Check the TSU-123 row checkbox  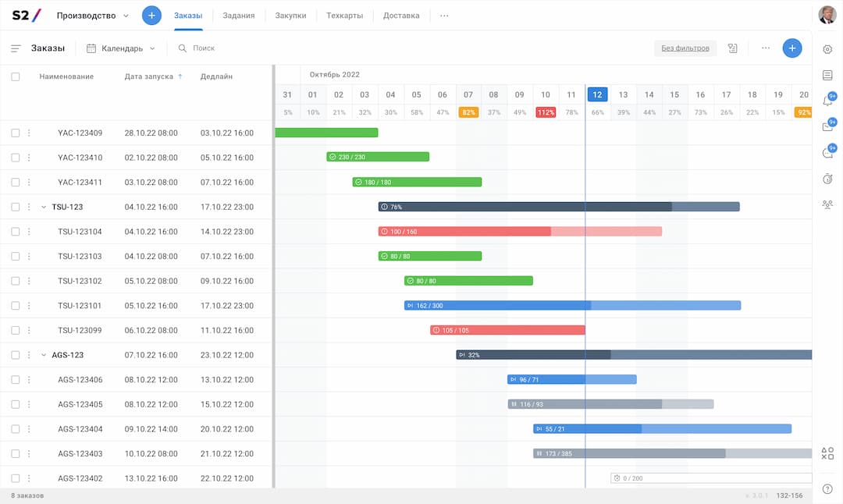pyautogui.click(x=16, y=207)
